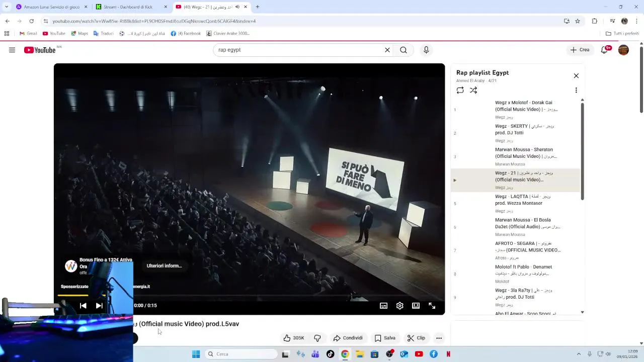This screenshot has height=362, width=644.
Task: Open Chrome three-dot menu
Action: (x=637, y=21)
